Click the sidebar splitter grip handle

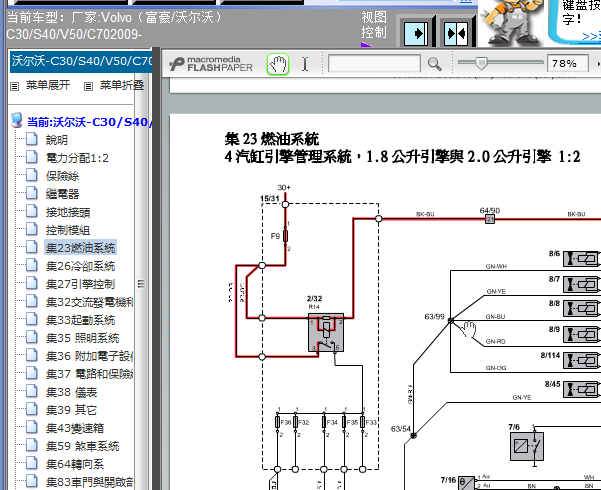click(141, 284)
